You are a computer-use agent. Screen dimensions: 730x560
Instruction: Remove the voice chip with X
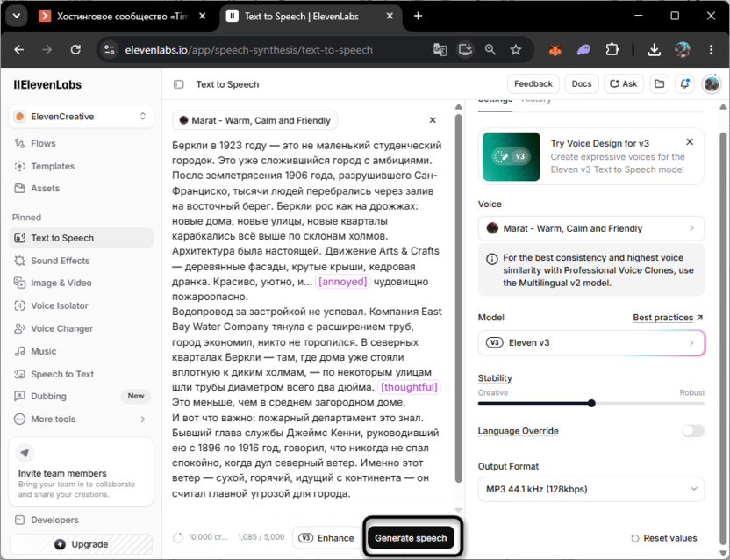(433, 120)
